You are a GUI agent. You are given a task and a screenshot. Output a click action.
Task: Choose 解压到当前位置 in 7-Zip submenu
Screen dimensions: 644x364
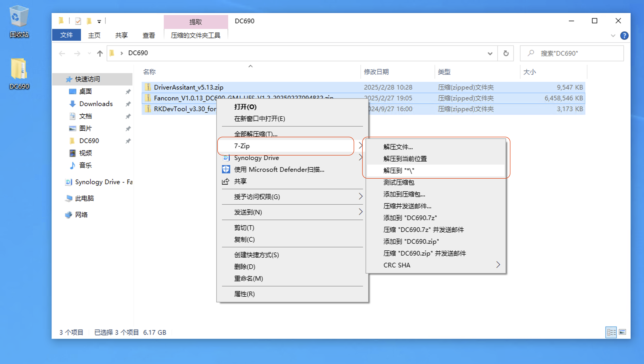coord(436,159)
